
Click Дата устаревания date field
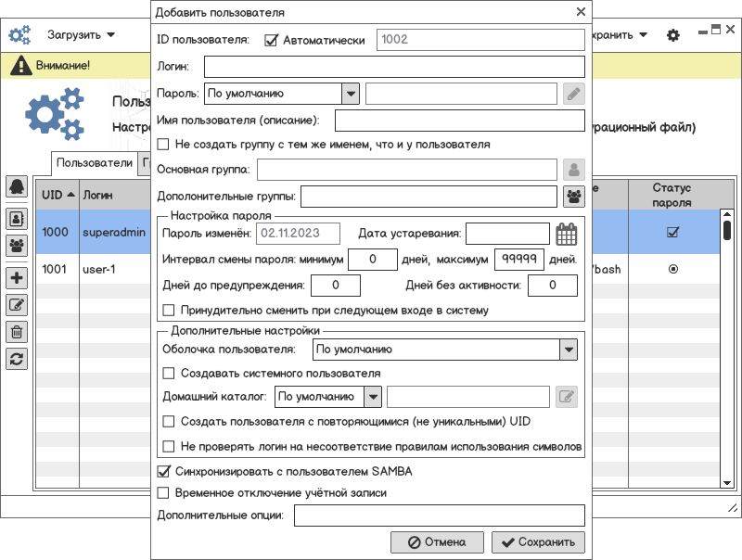coord(507,234)
